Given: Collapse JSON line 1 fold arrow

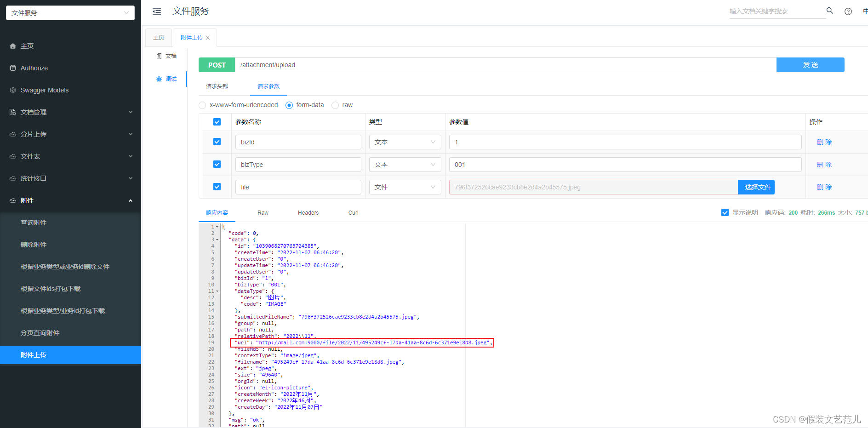Looking at the screenshot, I should [217, 227].
